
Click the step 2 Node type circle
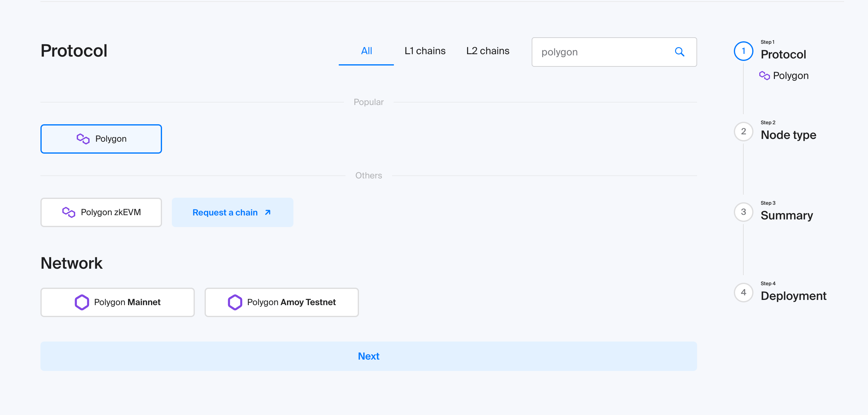pyautogui.click(x=743, y=132)
